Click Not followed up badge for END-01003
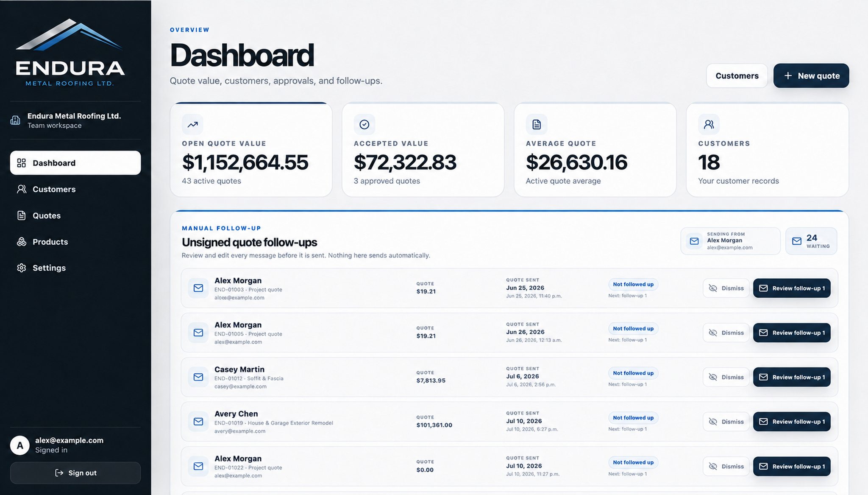868x495 pixels. click(633, 284)
